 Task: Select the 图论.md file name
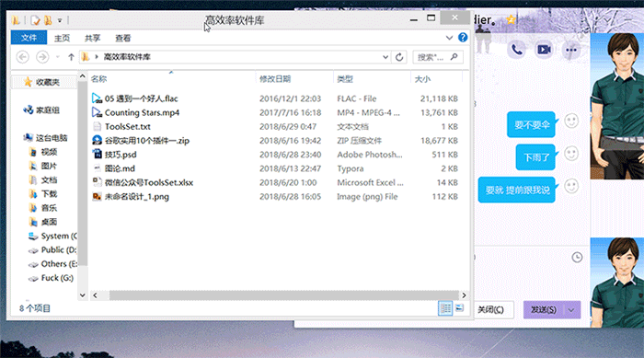[x=120, y=168]
